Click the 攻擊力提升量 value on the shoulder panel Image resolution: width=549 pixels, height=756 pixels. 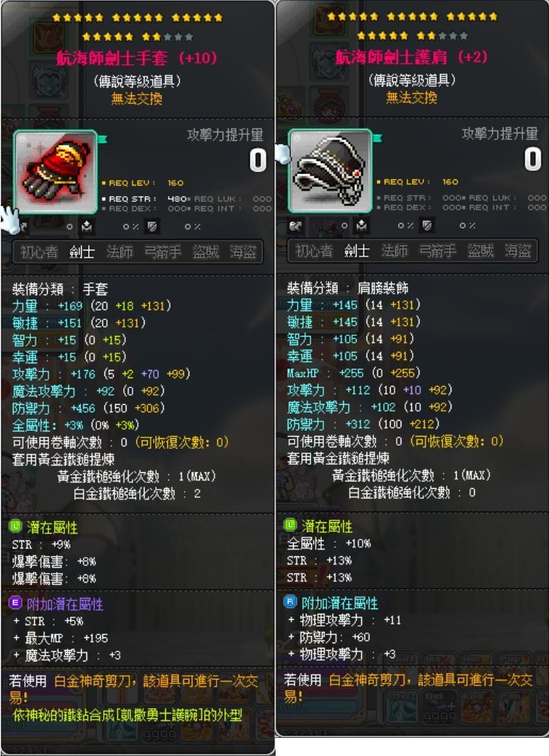(x=532, y=159)
